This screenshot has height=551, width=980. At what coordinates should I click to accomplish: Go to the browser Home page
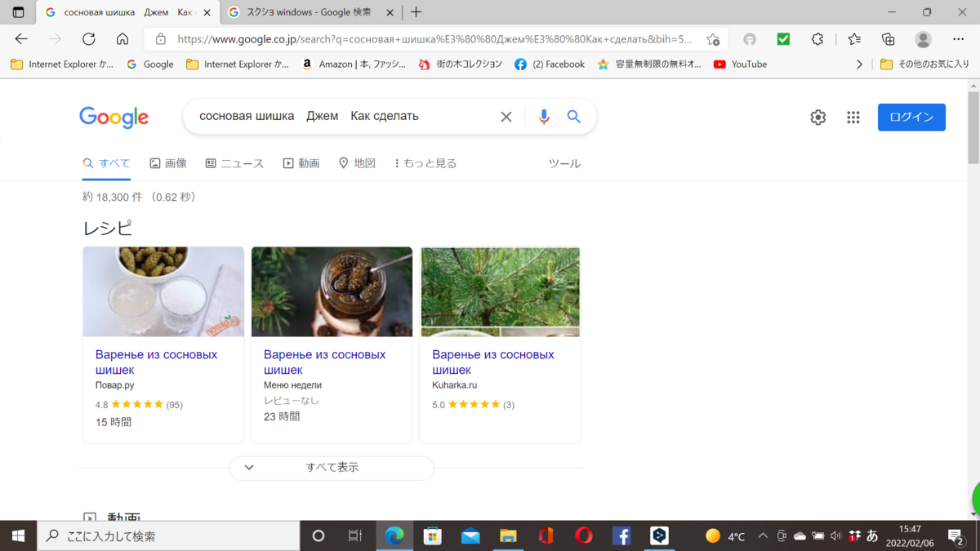coord(122,39)
